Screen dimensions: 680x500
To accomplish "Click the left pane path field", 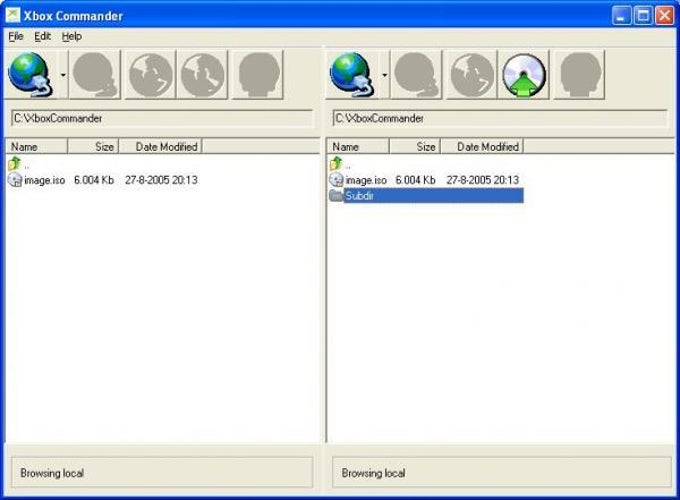I will (162, 118).
